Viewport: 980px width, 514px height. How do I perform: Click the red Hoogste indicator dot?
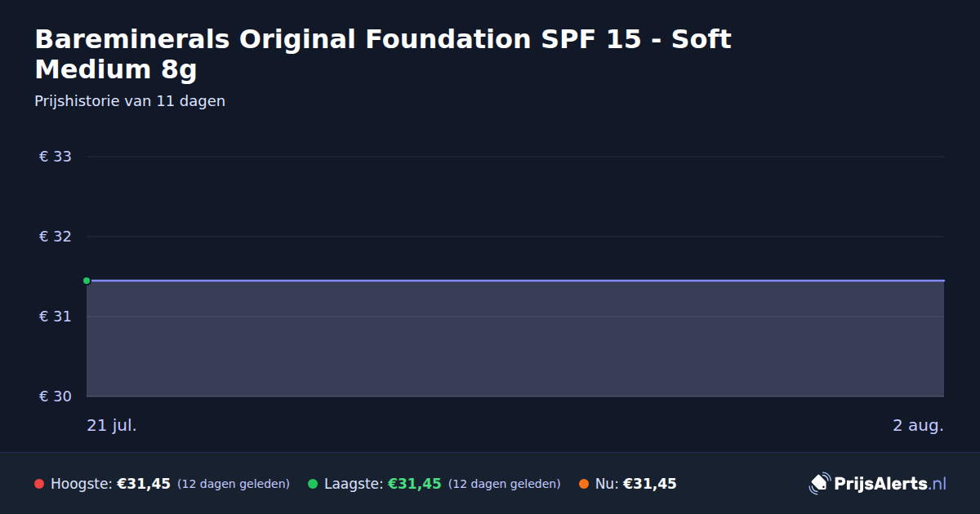(x=39, y=484)
